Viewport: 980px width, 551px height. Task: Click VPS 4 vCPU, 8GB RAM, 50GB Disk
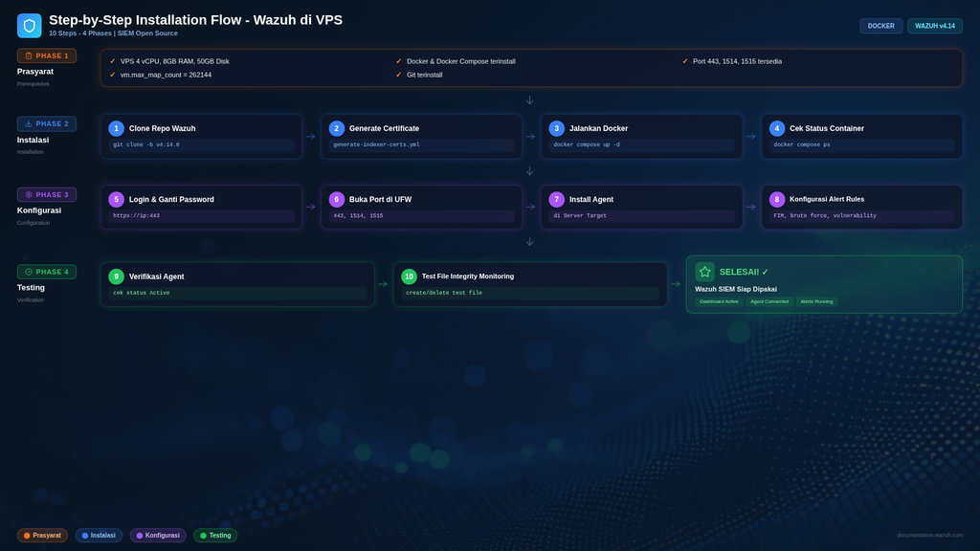(174, 61)
